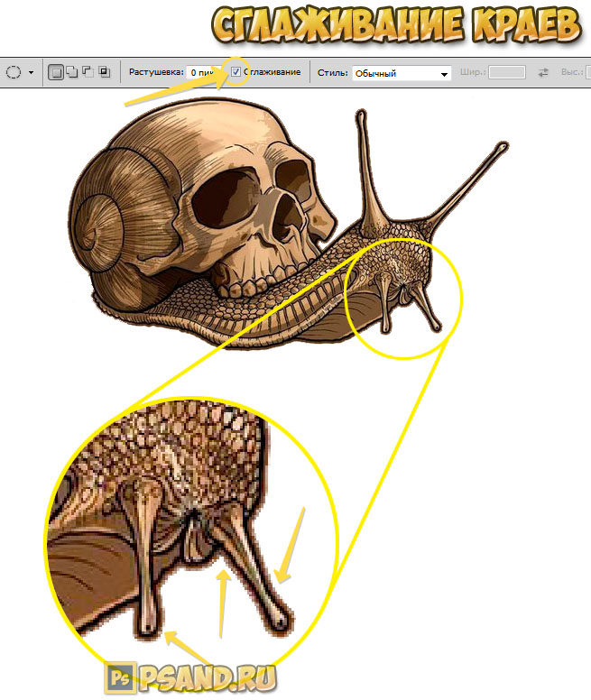Expand the Стиль dropdown showing Обычный
The height and width of the screenshot is (700, 591).
[402, 73]
